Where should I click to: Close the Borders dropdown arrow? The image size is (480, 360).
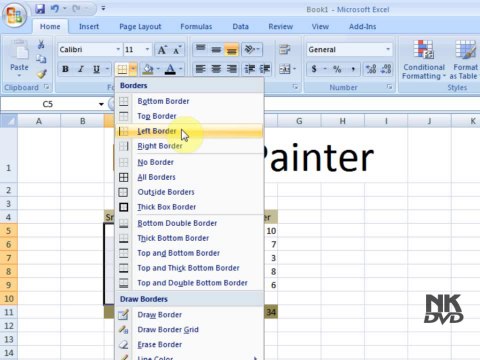[133, 69]
